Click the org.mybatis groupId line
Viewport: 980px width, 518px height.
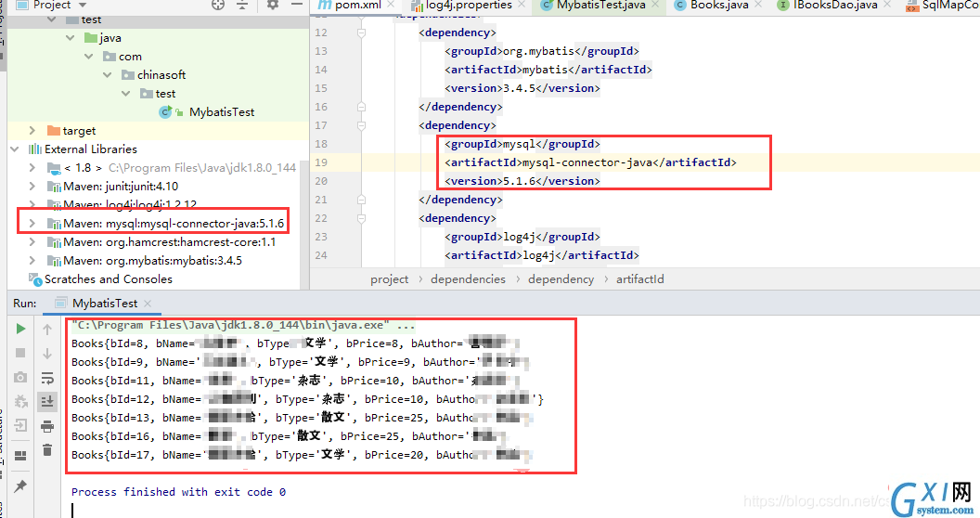pyautogui.click(x=542, y=51)
